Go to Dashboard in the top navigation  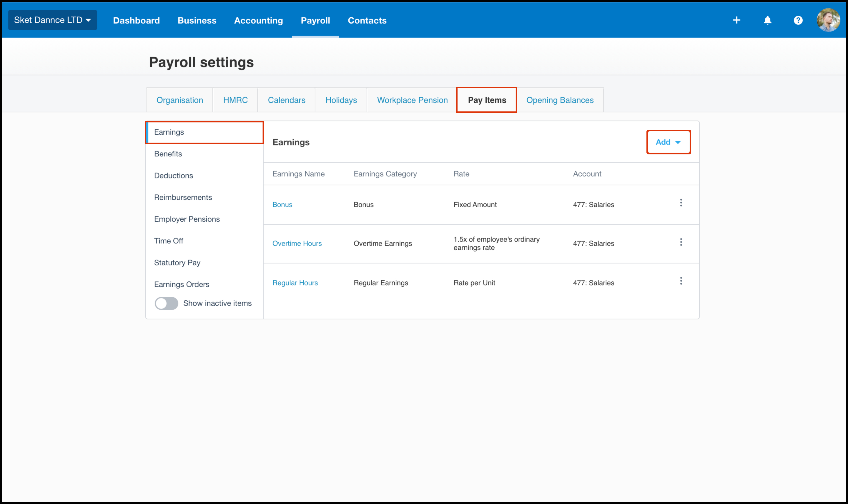(136, 20)
